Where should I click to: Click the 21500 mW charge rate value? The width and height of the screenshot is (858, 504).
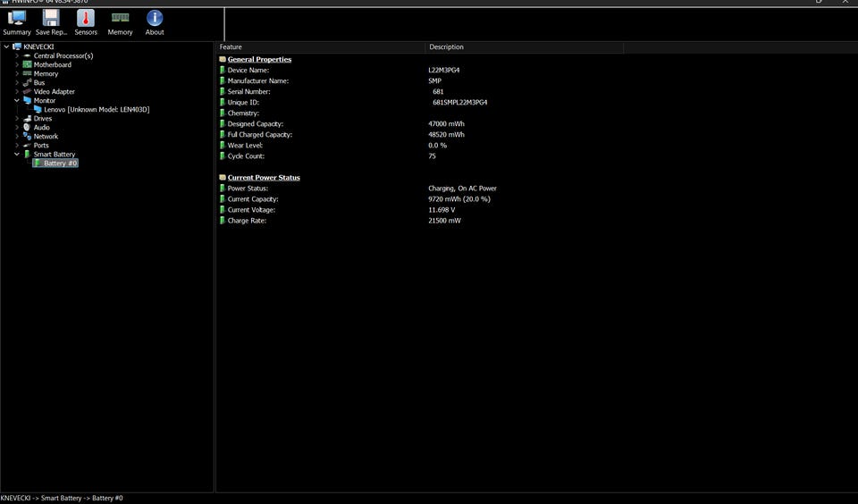coord(444,221)
